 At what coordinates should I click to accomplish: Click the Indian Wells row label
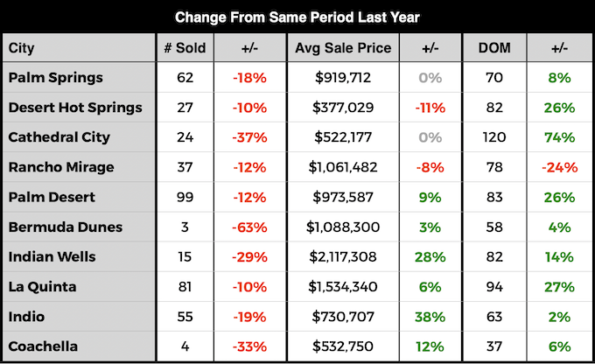(x=52, y=256)
